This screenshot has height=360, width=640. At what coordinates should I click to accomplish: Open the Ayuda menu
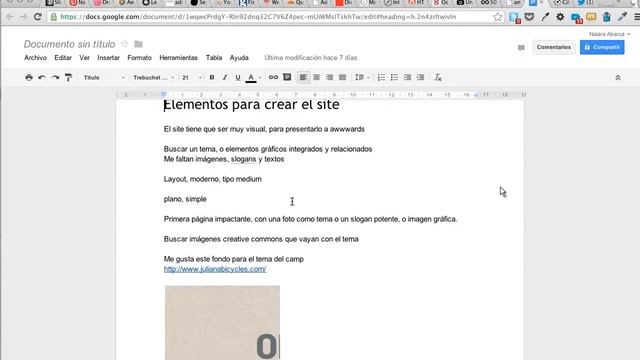coord(239,58)
